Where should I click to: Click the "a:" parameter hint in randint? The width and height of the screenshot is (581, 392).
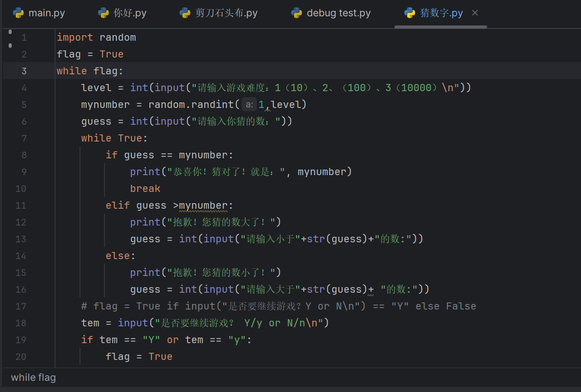248,104
